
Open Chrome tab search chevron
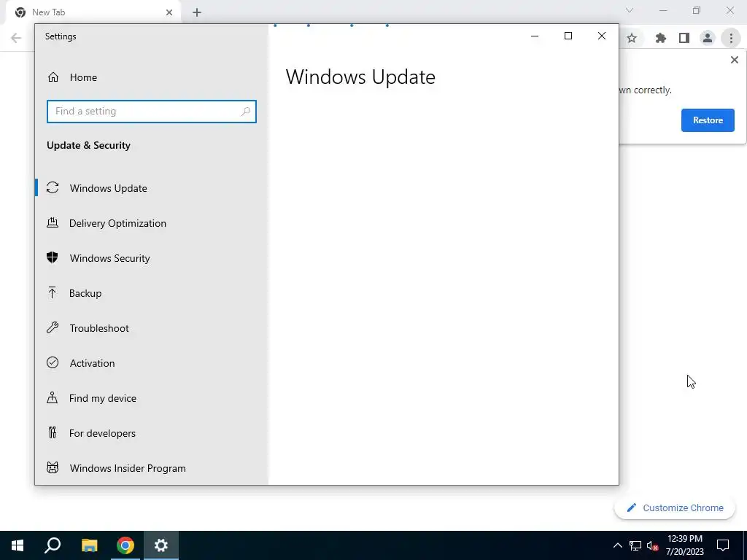(630, 10)
